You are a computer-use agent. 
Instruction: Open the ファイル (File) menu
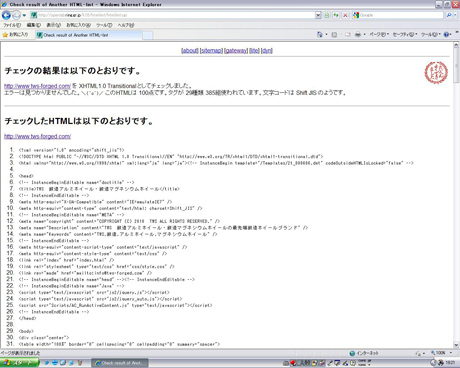pyautogui.click(x=12, y=25)
